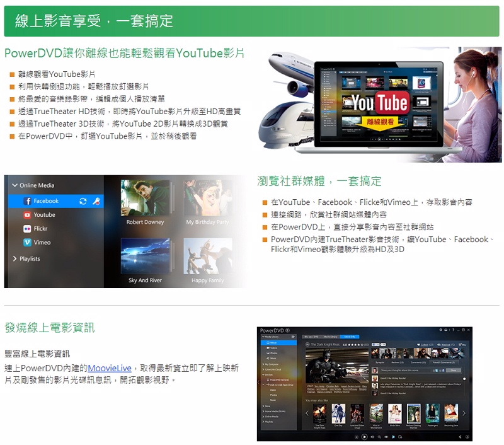Switch to the Blu-ray / DVD tab
This screenshot has width=504, height=445.
[311, 337]
